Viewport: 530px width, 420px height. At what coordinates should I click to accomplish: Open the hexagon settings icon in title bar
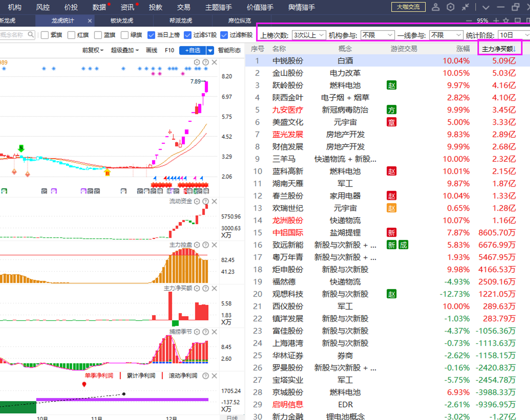pyautogui.click(x=450, y=7)
